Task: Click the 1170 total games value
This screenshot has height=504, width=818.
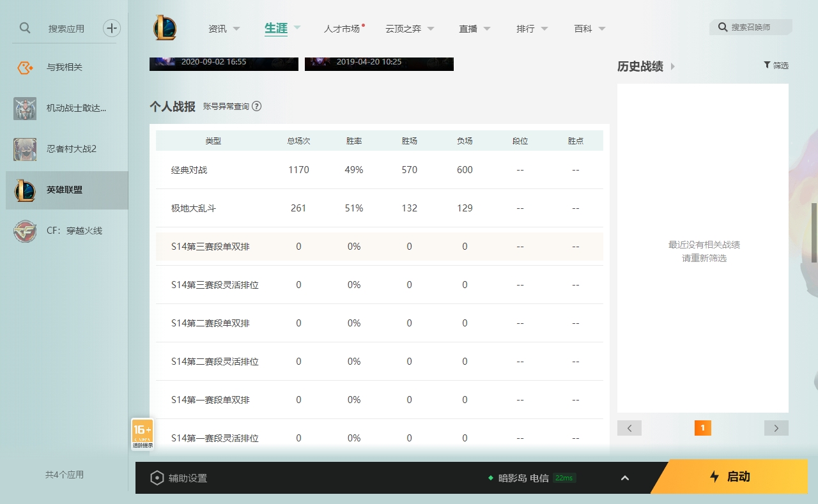Action: tap(298, 170)
